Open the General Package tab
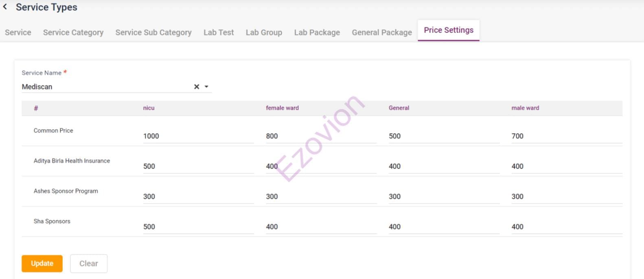Screen dimensions: 644x279 click(x=382, y=33)
